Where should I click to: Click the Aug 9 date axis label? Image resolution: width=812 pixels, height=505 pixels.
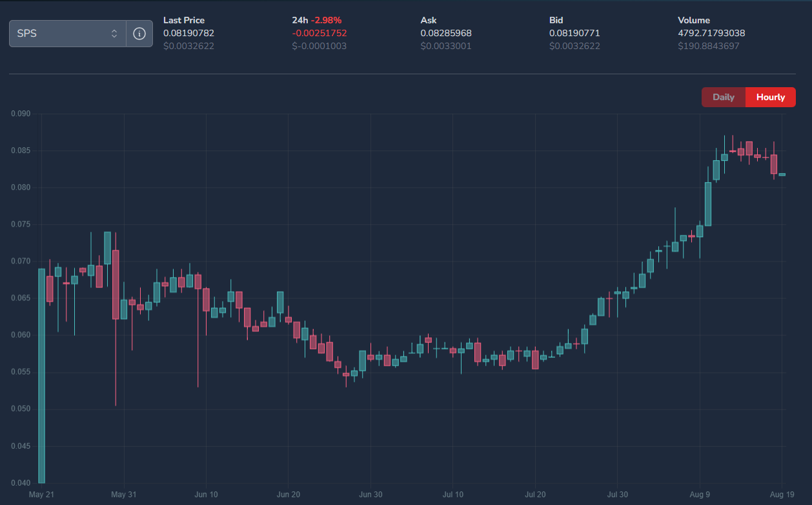click(699, 495)
